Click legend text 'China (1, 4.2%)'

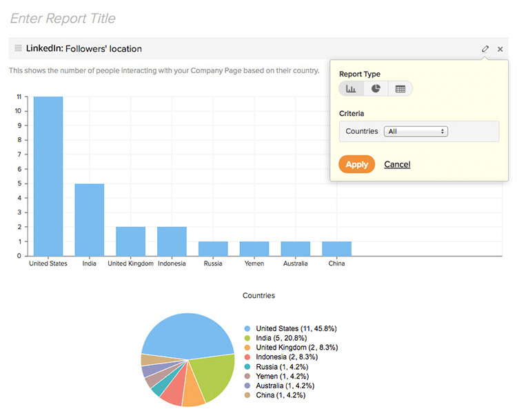tap(281, 395)
